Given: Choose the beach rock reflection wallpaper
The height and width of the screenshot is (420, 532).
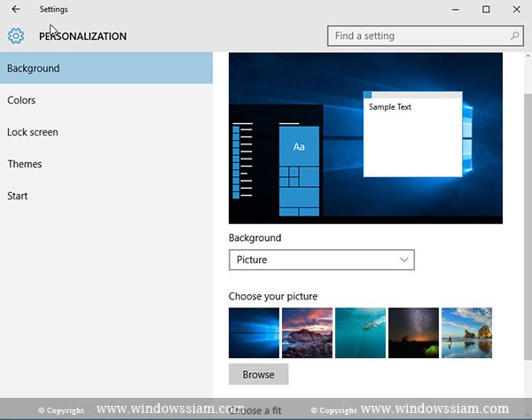Looking at the screenshot, I should click(x=466, y=332).
